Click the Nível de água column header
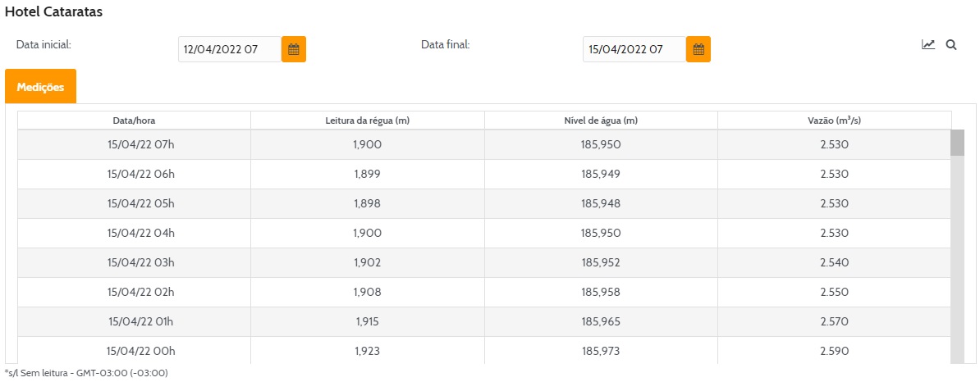Screen dimensions: 980x382 tap(601, 121)
